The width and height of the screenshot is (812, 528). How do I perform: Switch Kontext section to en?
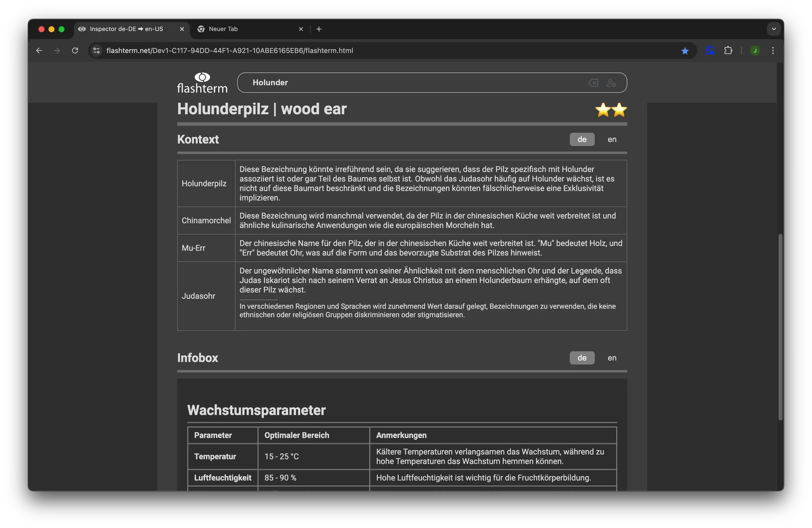pyautogui.click(x=612, y=139)
